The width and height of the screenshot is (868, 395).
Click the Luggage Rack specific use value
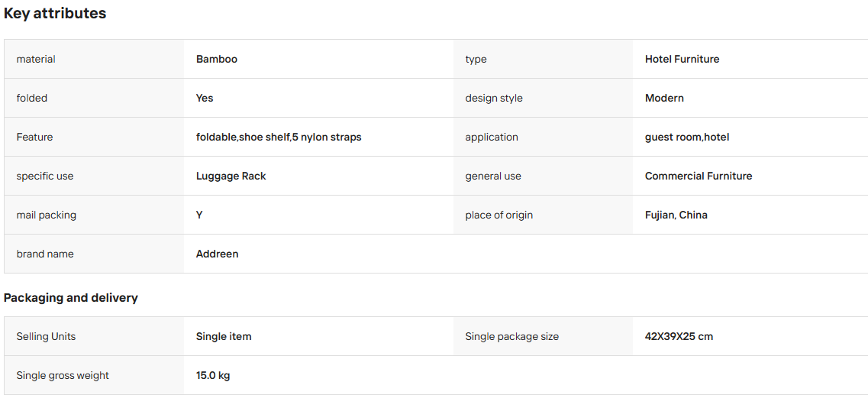[x=231, y=176]
